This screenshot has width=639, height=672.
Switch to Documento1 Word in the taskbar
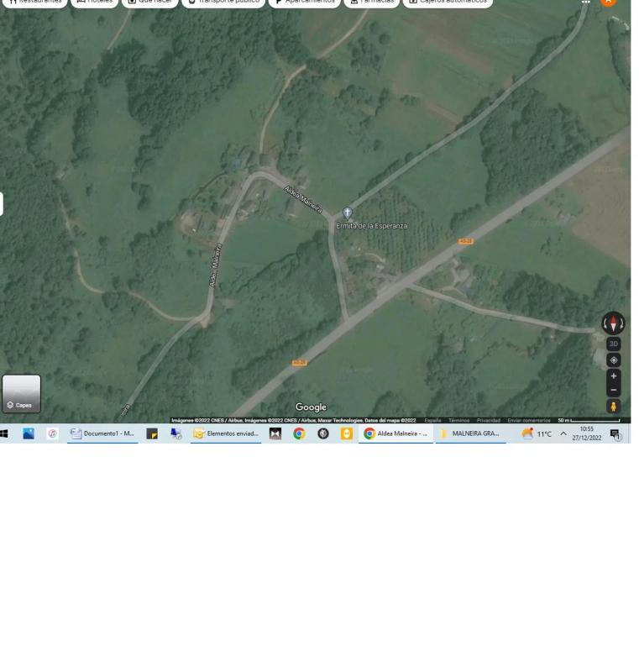tap(102, 433)
